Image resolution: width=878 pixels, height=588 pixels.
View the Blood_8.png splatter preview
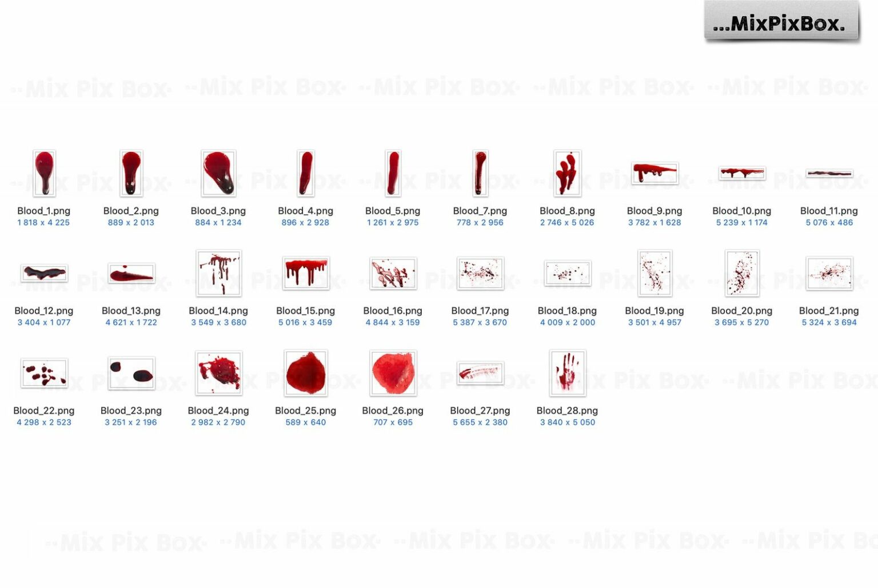[566, 173]
